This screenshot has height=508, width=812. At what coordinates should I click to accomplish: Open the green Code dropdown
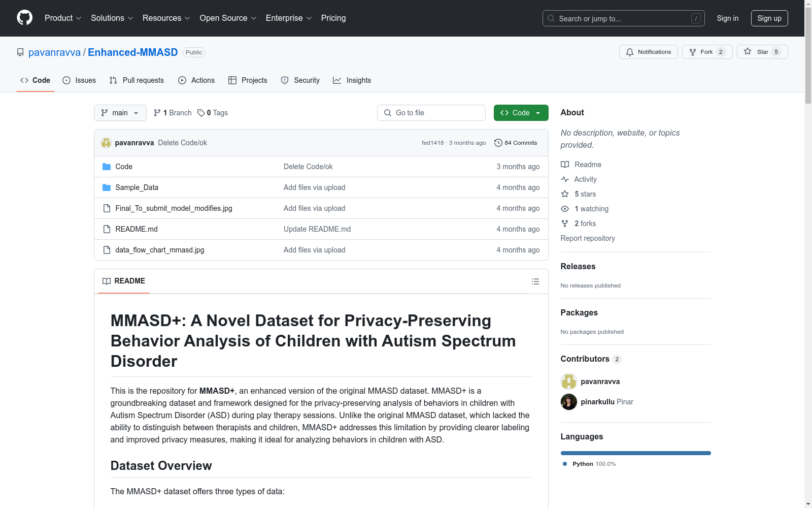pos(521,113)
